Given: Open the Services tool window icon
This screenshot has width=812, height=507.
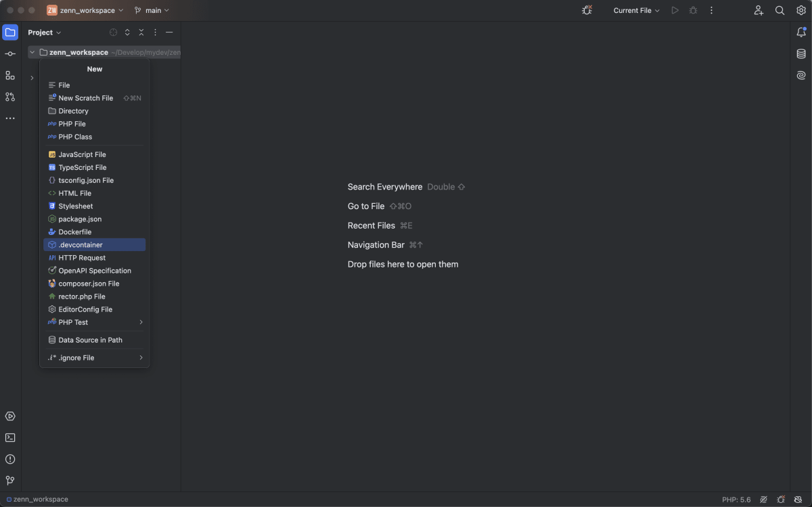Looking at the screenshot, I should (x=10, y=416).
